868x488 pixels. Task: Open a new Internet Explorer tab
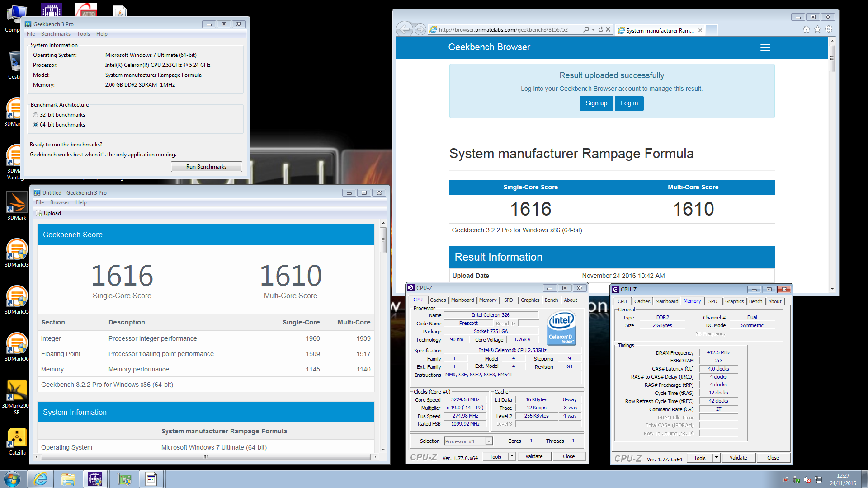(712, 30)
